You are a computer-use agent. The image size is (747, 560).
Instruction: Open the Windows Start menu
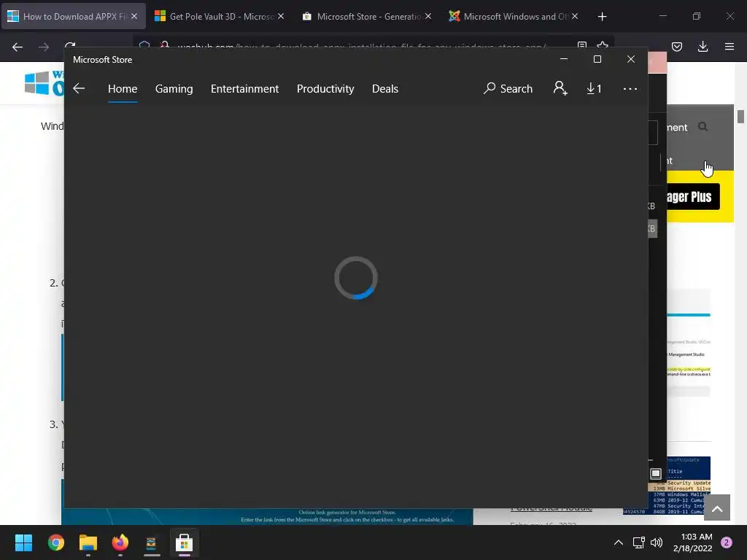(23, 542)
